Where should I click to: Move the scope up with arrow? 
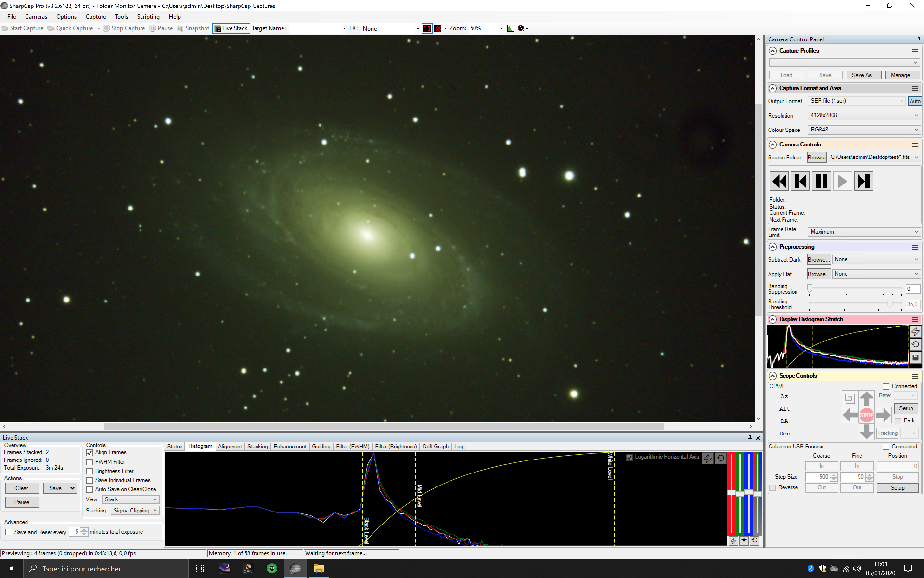tap(867, 398)
